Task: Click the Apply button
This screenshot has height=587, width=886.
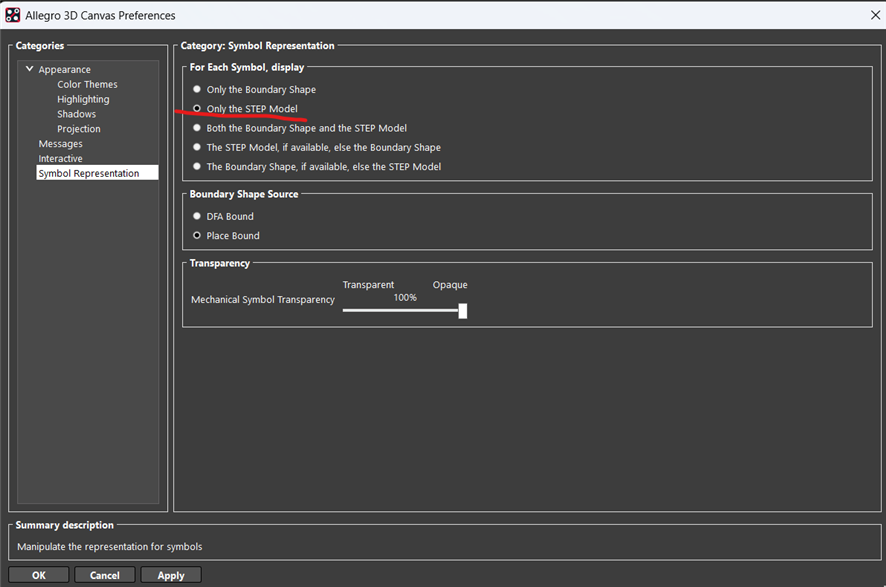Action: click(171, 575)
